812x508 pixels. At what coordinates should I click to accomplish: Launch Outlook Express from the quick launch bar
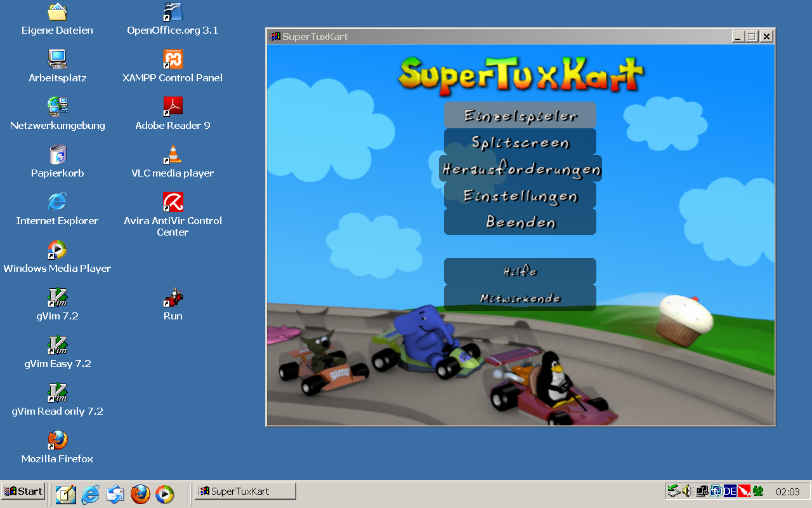pos(115,494)
